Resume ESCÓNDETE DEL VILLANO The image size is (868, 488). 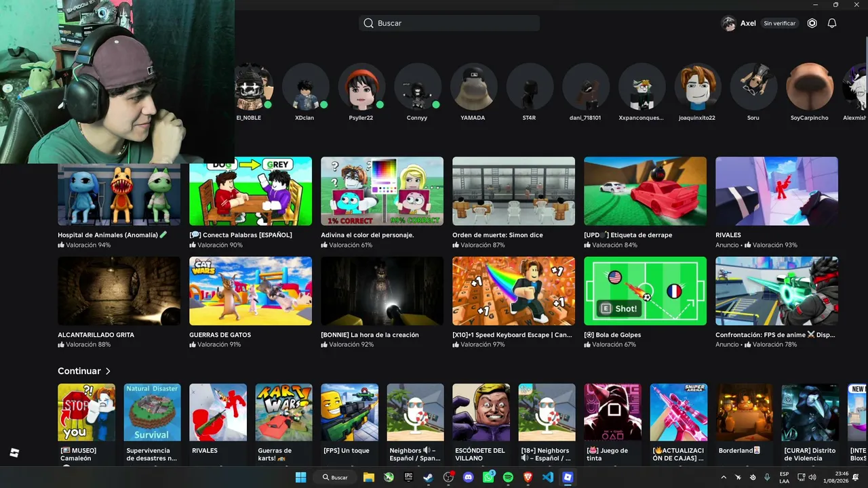coord(481,424)
